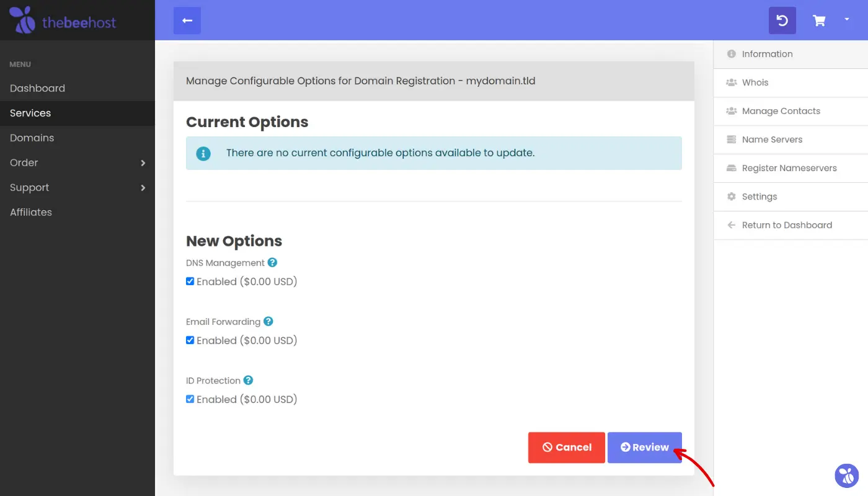The height and width of the screenshot is (496, 868).
Task: Click the Email Forwarding help icon
Action: pyautogui.click(x=268, y=322)
